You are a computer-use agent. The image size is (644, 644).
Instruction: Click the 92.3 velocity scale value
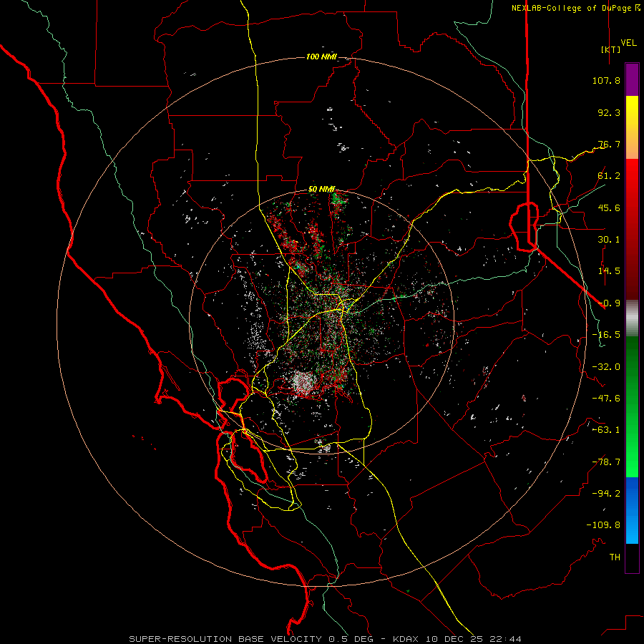609,112
